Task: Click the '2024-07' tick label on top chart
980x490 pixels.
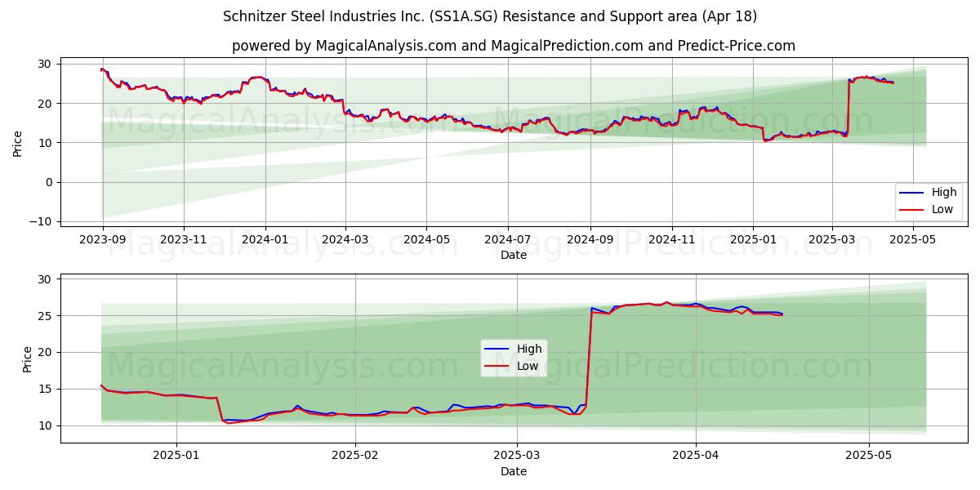Action: (507, 240)
